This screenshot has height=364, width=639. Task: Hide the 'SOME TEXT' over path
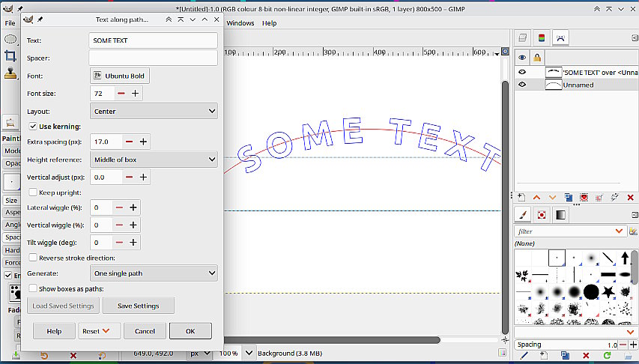point(521,72)
